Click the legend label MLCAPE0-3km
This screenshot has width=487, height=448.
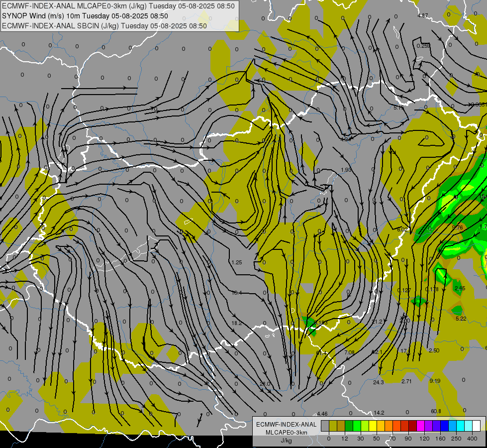[287, 433]
